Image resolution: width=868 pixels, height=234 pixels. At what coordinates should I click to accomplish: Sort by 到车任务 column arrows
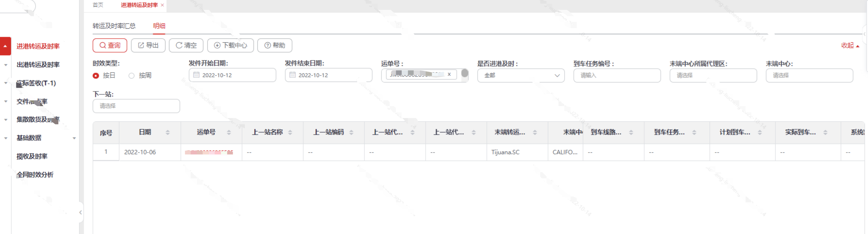(x=694, y=132)
